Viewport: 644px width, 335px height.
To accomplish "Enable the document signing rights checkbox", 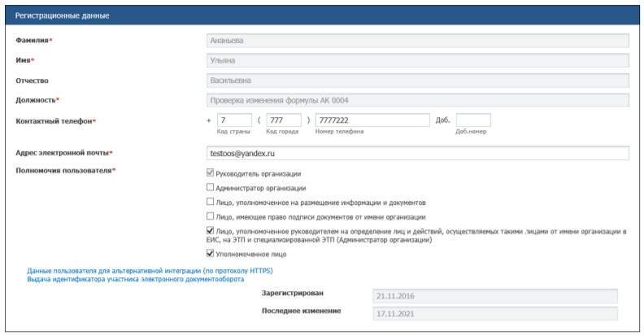I will pyautogui.click(x=211, y=217).
